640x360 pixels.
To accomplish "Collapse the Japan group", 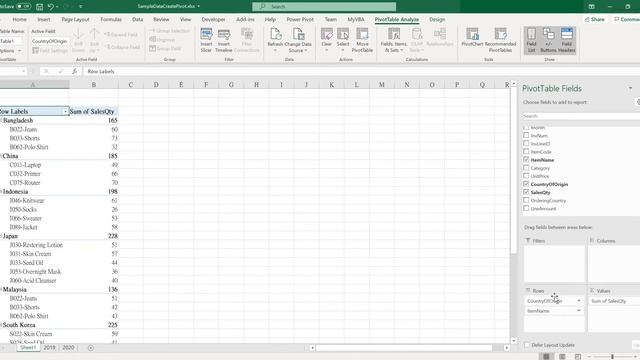I will (x=1, y=236).
